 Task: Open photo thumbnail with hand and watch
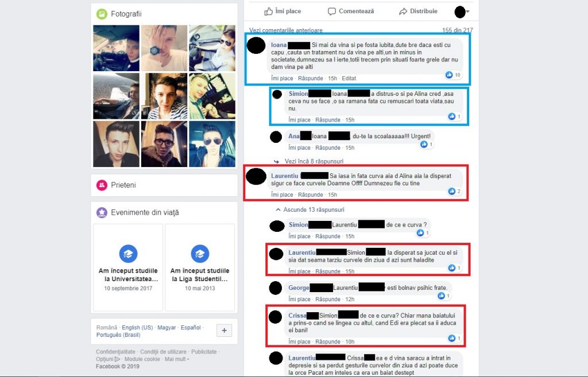(164, 48)
